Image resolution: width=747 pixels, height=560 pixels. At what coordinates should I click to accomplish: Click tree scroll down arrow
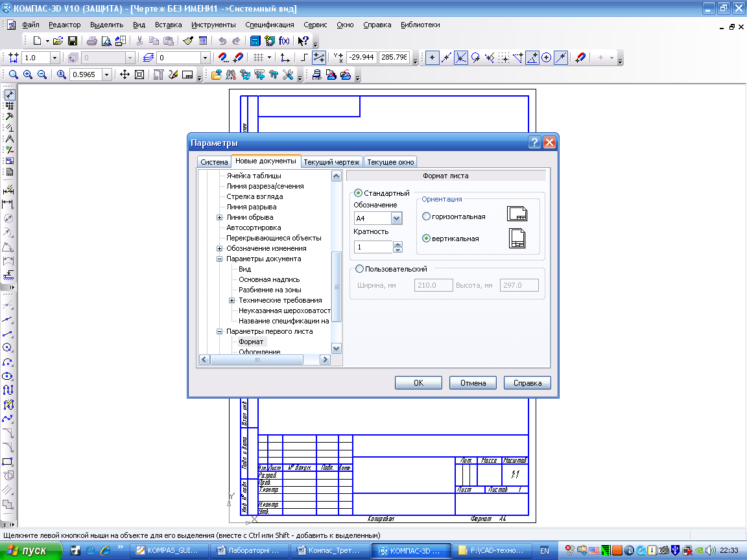(x=337, y=348)
